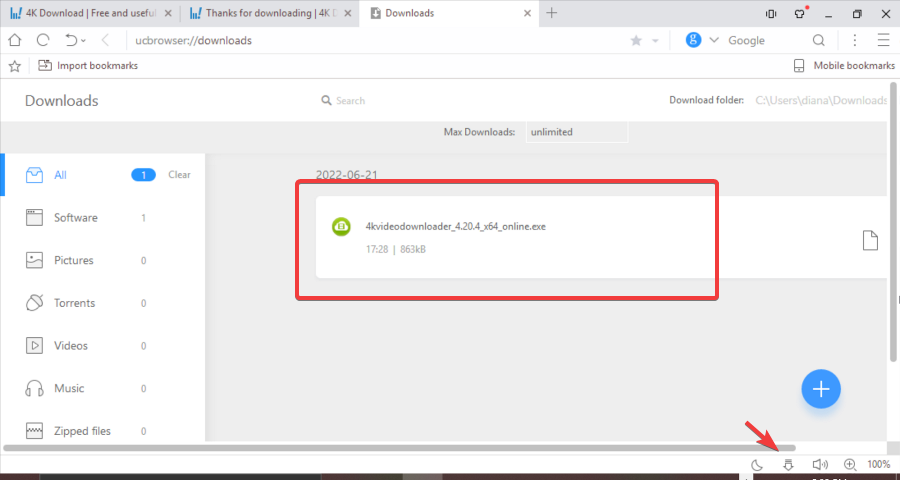Open Mobile bookmarks
This screenshot has height=480, width=900.
(x=844, y=65)
